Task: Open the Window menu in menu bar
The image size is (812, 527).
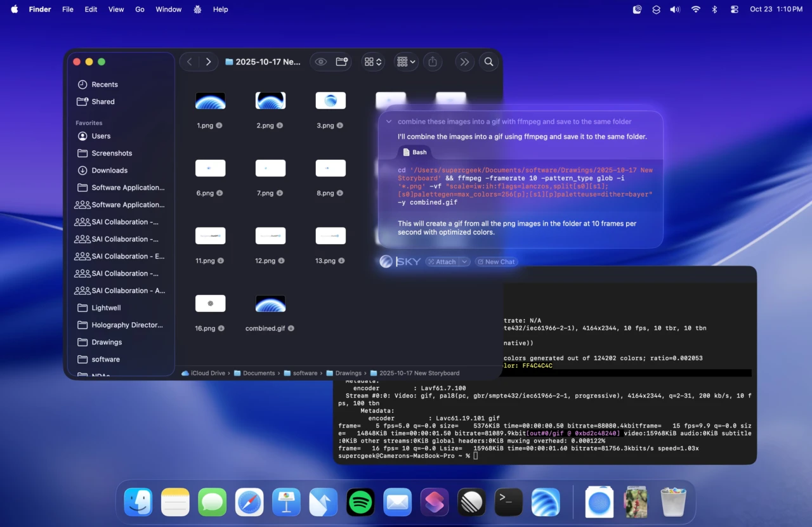Action: click(x=168, y=10)
